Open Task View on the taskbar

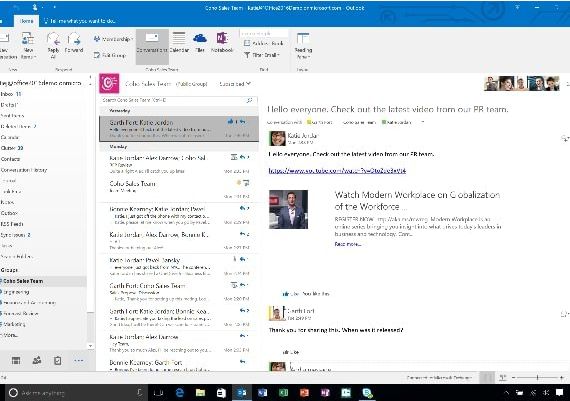pos(158,393)
